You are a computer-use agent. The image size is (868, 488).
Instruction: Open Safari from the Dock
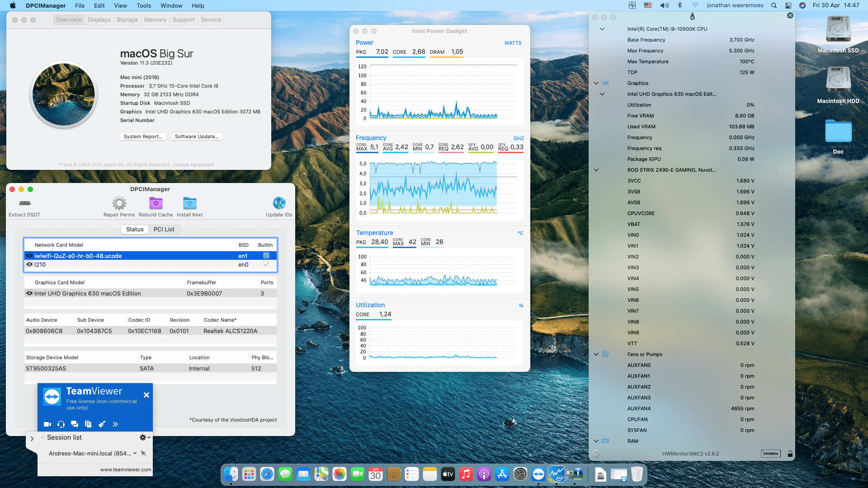267,474
